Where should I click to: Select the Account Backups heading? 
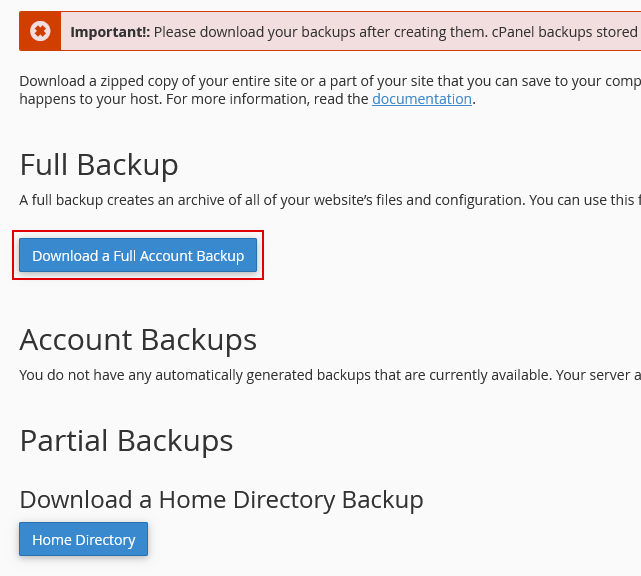tap(138, 340)
